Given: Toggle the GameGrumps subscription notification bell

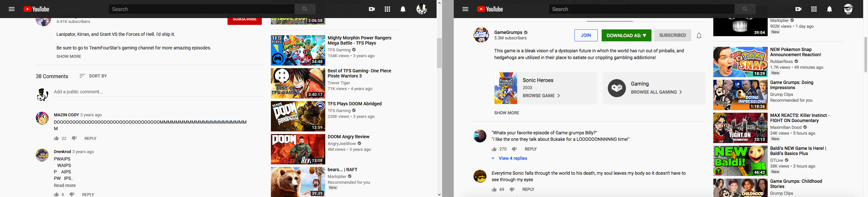Looking at the screenshot, I should 699,35.
